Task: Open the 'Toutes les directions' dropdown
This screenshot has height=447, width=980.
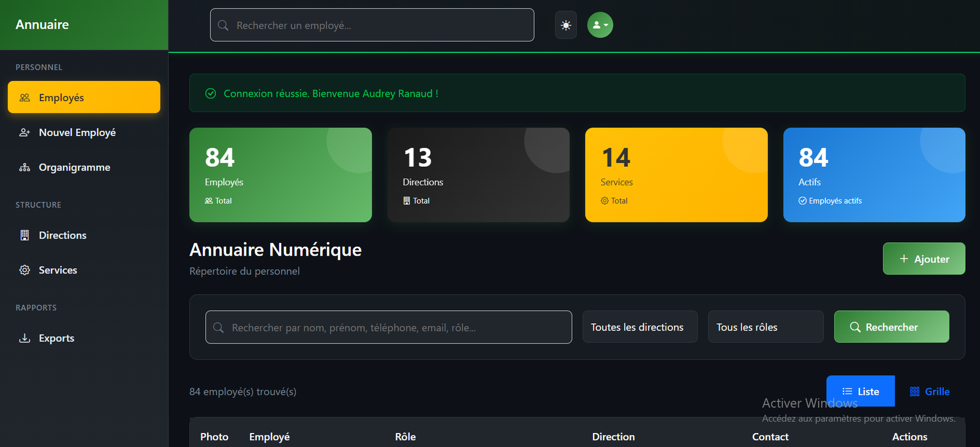Action: (639, 327)
